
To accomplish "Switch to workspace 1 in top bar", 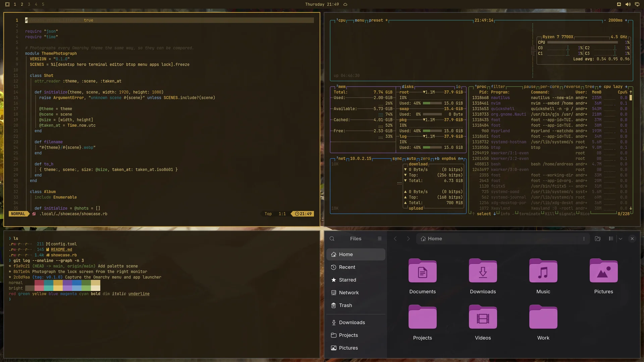I will (x=15, y=4).
